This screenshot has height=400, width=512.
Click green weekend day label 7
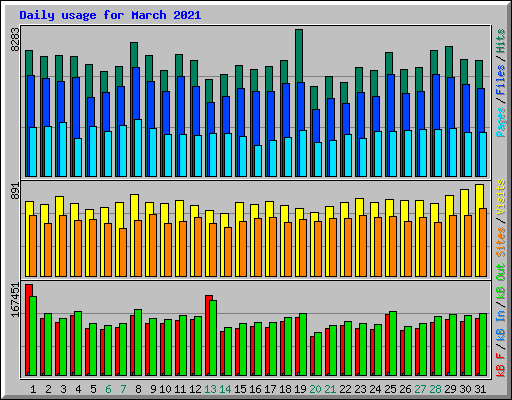point(123,389)
